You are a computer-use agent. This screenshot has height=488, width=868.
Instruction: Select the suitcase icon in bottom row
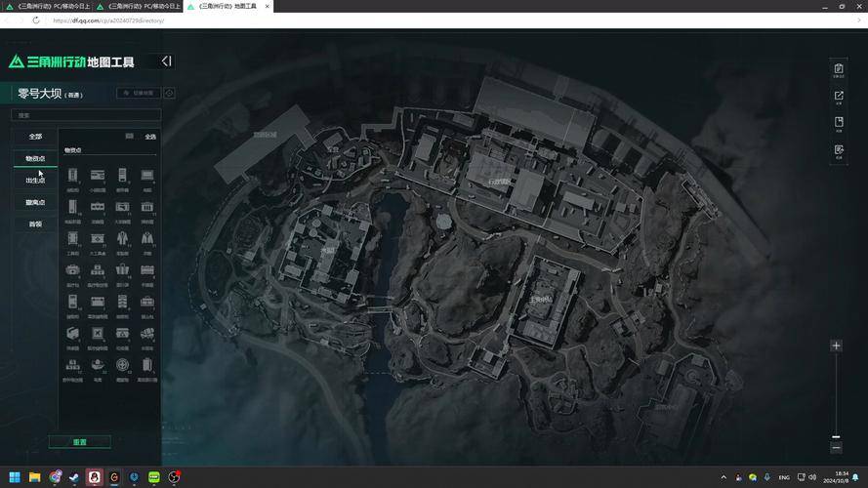coord(147,365)
